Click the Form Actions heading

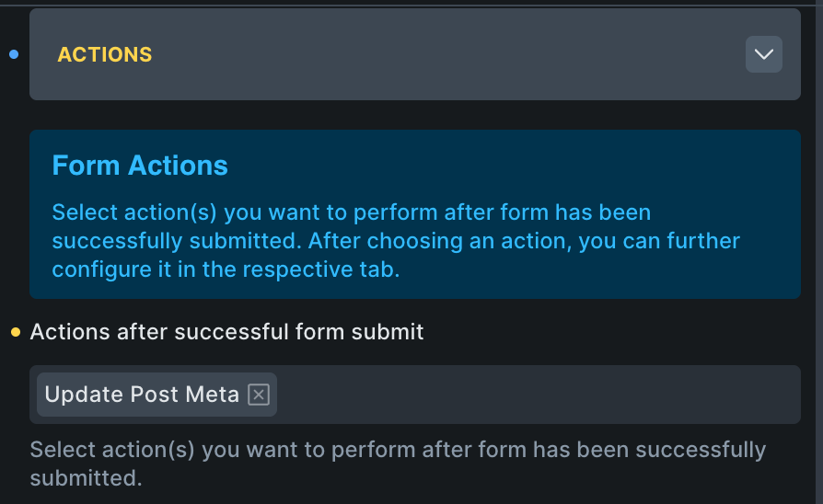(x=140, y=166)
